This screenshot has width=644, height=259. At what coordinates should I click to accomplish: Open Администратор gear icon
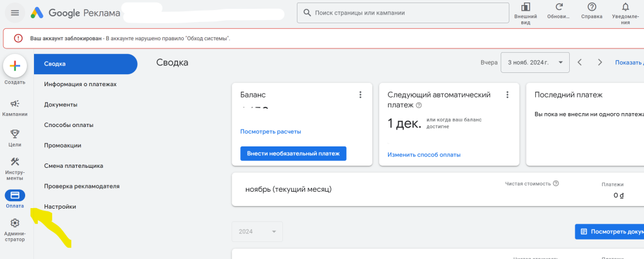[x=15, y=223]
